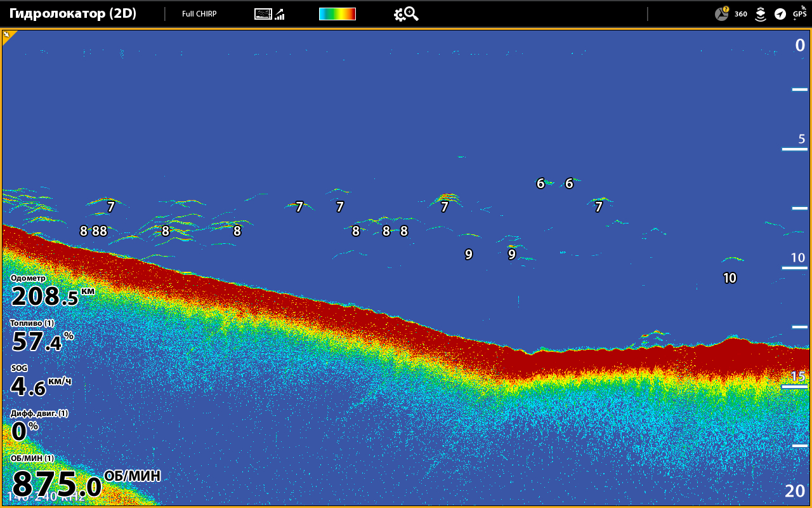Tap the SOG 4.6 км/ч speed readout

(41, 382)
